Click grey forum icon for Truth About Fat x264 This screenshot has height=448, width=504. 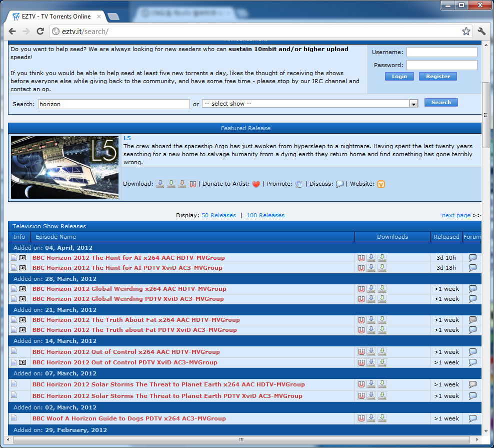pos(472,320)
